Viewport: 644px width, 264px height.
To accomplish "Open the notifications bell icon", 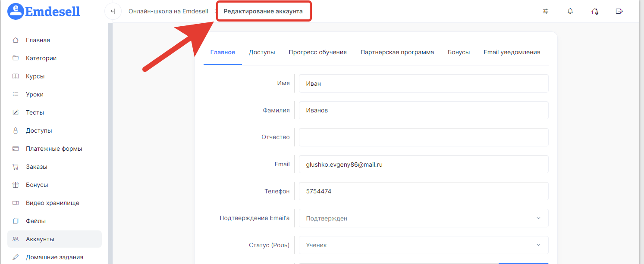I will [x=570, y=11].
